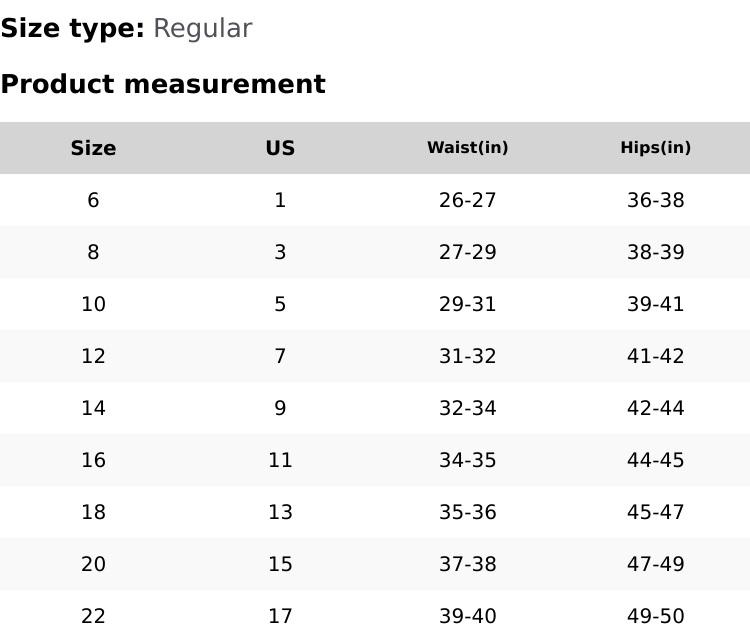Select hips value 39-41

point(655,304)
